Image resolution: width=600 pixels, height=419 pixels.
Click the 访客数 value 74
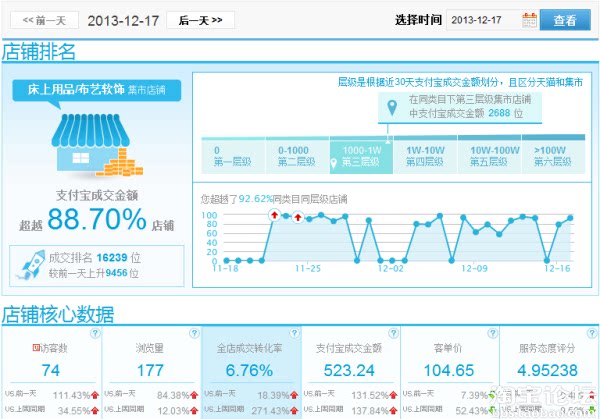[51, 370]
